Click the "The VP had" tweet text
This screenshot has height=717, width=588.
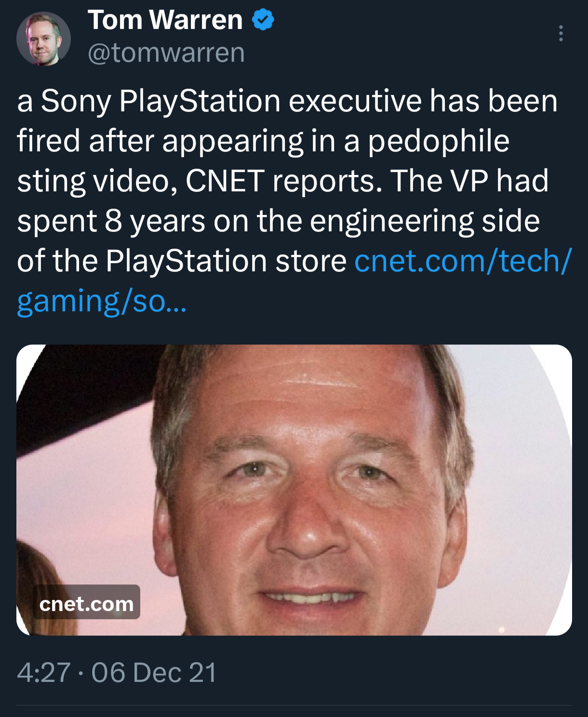469,181
